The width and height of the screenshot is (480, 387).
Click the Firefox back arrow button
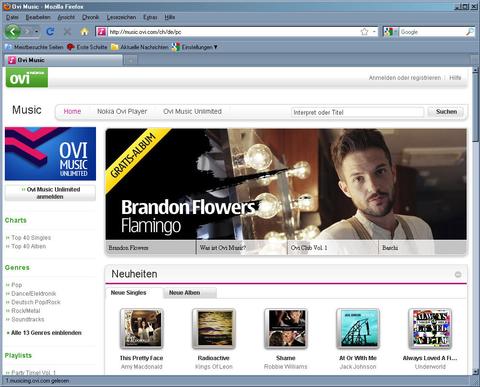pos(13,32)
